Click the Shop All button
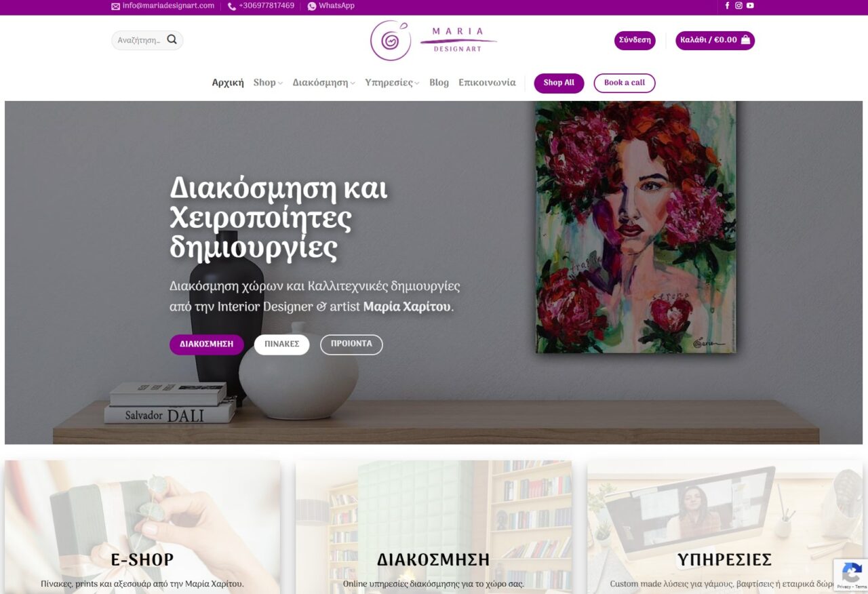868x594 pixels. pos(559,83)
